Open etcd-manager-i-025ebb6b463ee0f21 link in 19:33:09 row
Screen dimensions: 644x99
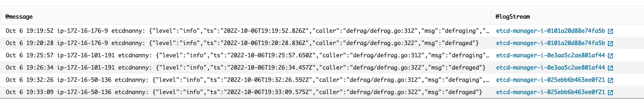(550, 92)
